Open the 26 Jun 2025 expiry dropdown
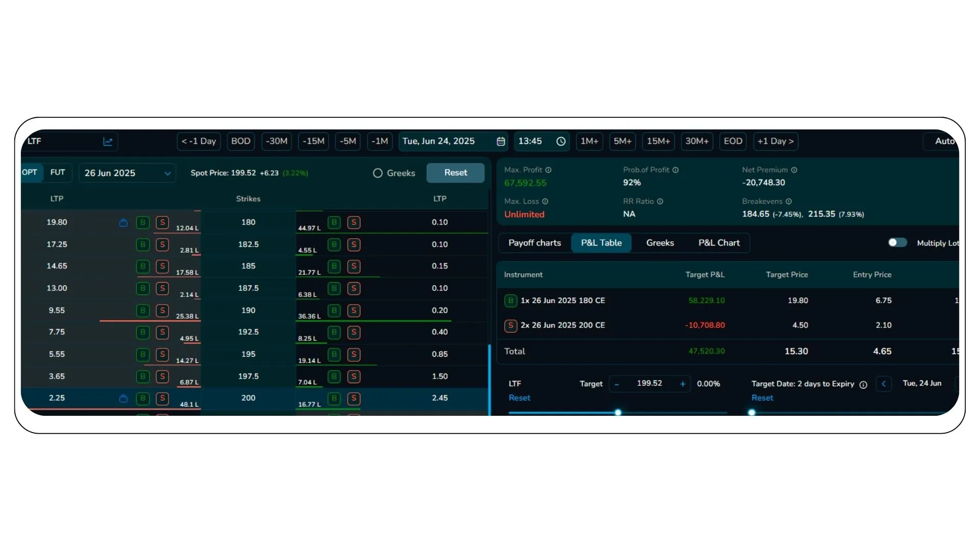 click(127, 173)
